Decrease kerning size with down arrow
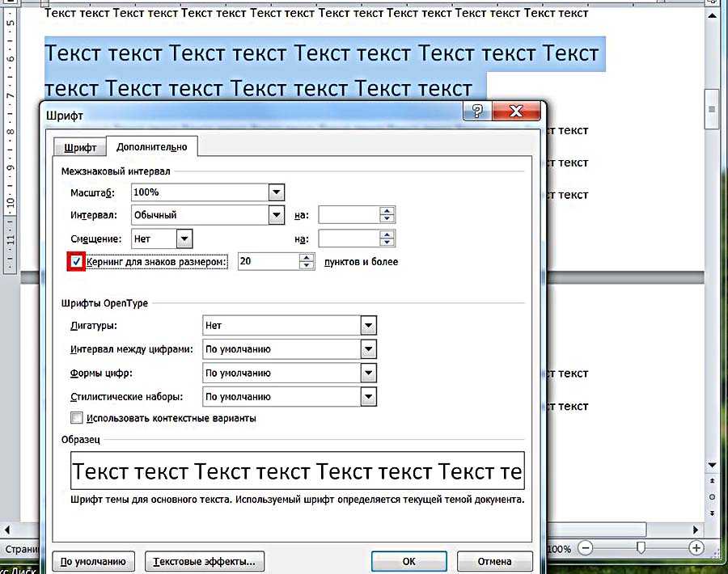The height and width of the screenshot is (574, 728). [x=307, y=265]
